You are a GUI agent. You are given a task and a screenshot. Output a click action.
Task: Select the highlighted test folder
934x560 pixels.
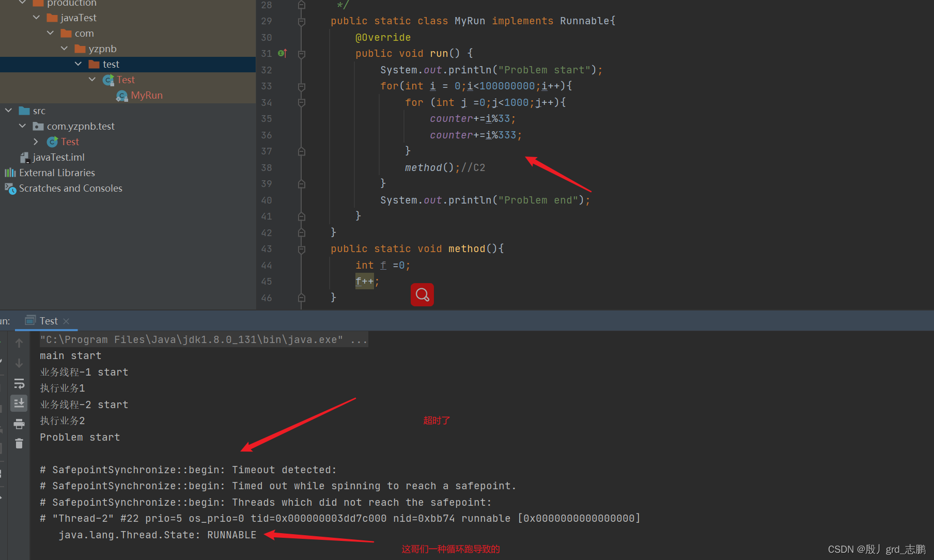click(111, 64)
